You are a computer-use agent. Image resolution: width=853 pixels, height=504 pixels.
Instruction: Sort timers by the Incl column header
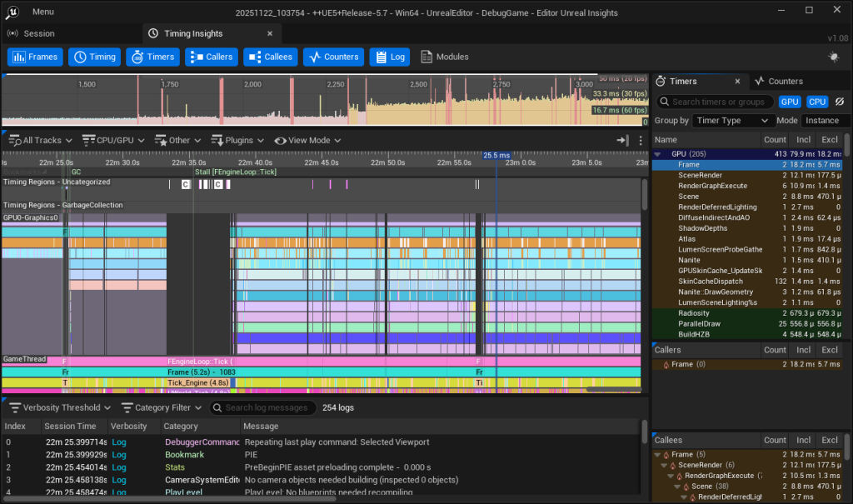point(804,140)
